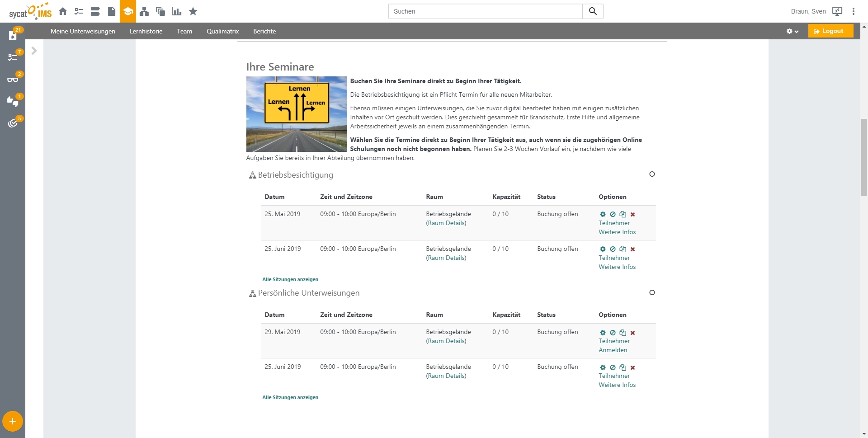Open the Berichte menu item
Image resolution: width=868 pixels, height=438 pixels.
click(264, 31)
